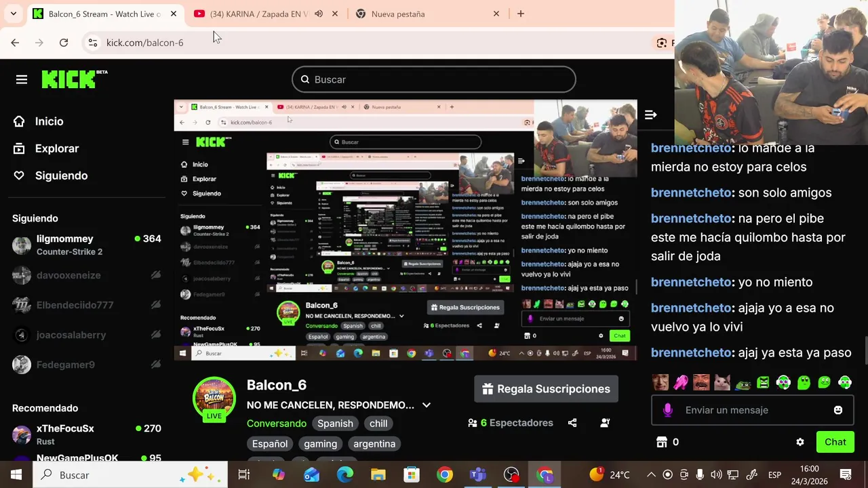This screenshot has width=868, height=488.
Task: View site information next to the URL
Action: [92, 43]
